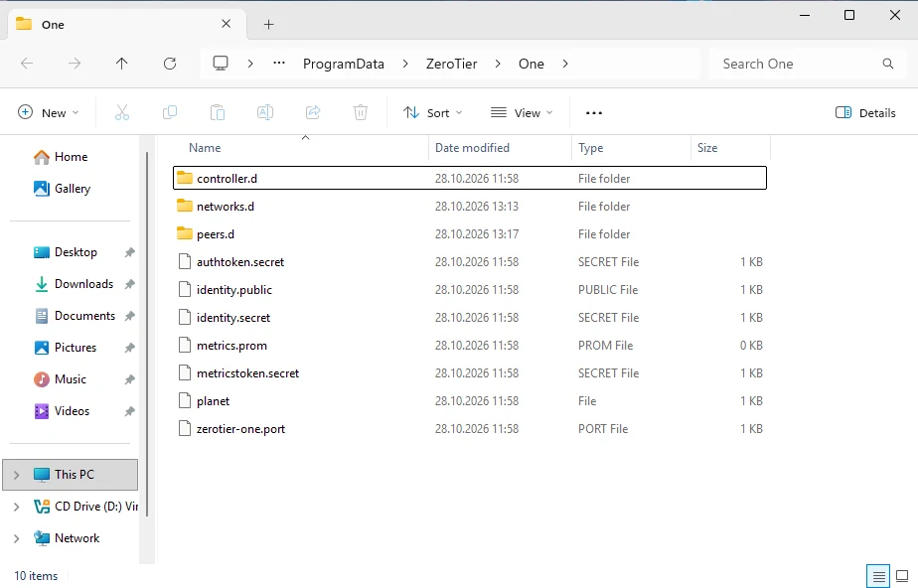The height and width of the screenshot is (588, 918).
Task: Expand the Network tree node
Action: click(x=16, y=538)
